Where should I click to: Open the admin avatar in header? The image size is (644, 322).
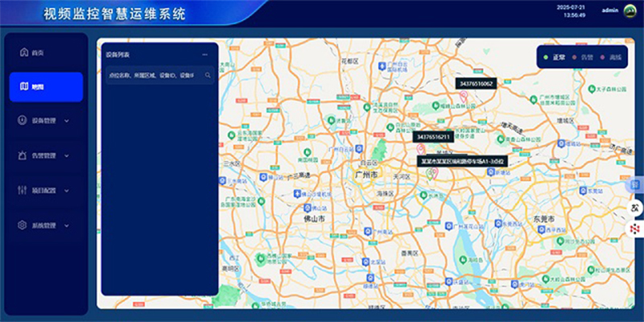point(630,11)
